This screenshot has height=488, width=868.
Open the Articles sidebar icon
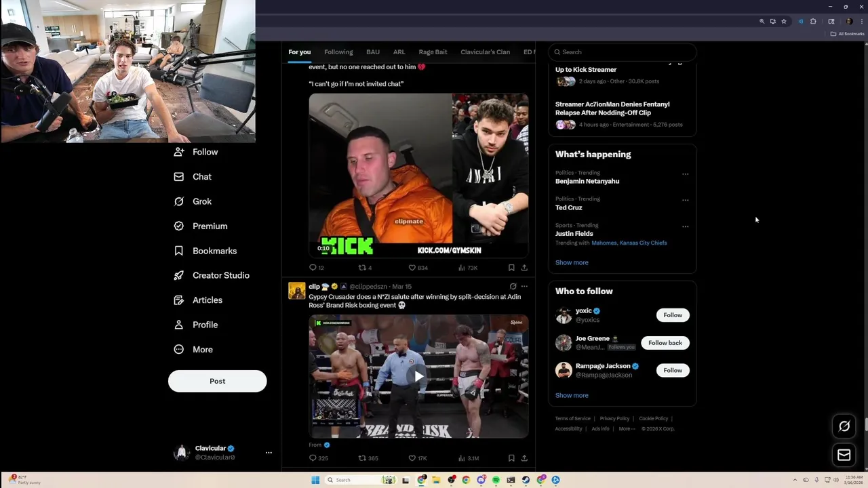pos(179,300)
